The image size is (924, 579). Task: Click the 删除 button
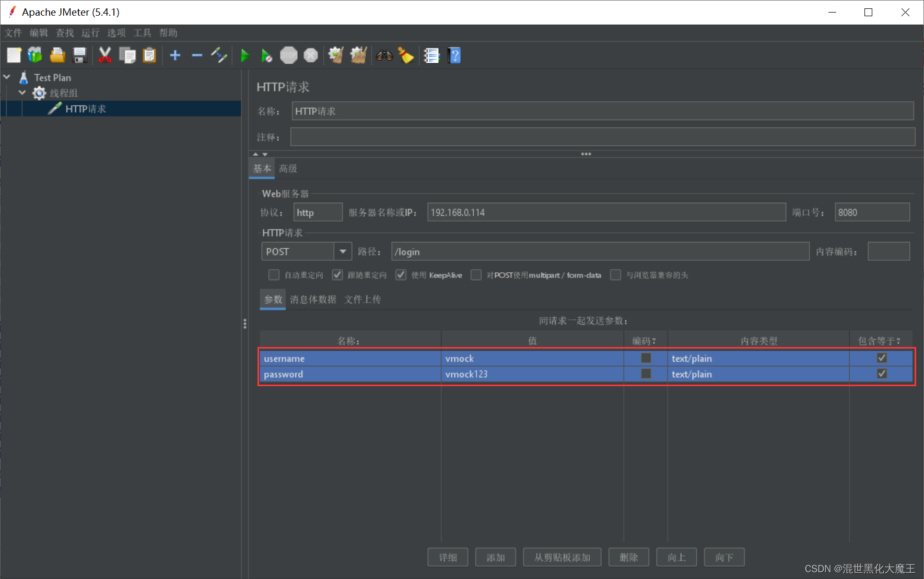click(x=629, y=557)
